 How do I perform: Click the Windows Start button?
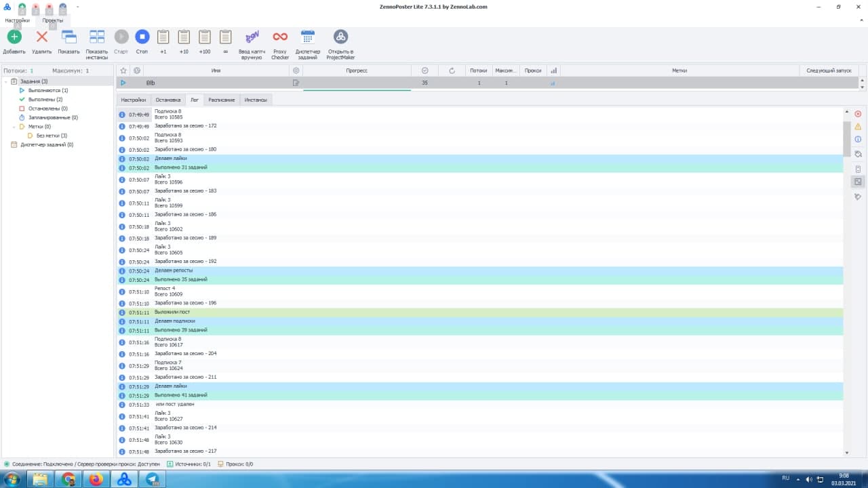pos(12,479)
